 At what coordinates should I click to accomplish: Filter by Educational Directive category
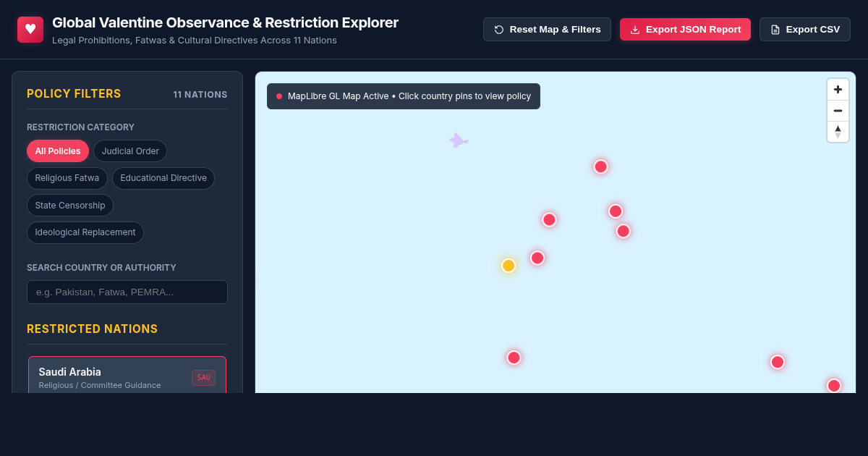point(163,178)
